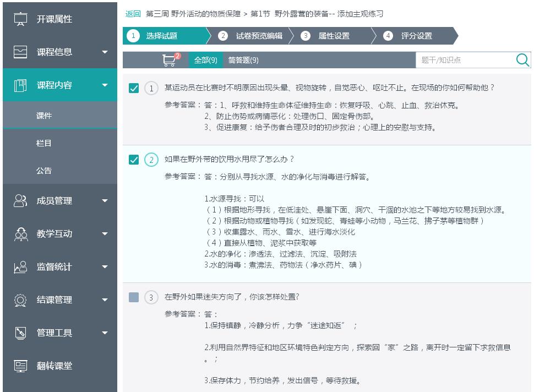Expand the 课程信息 dropdown arrow

click(x=105, y=52)
